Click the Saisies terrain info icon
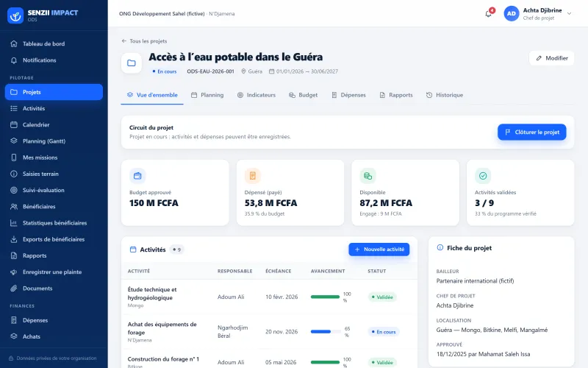 click(x=14, y=174)
